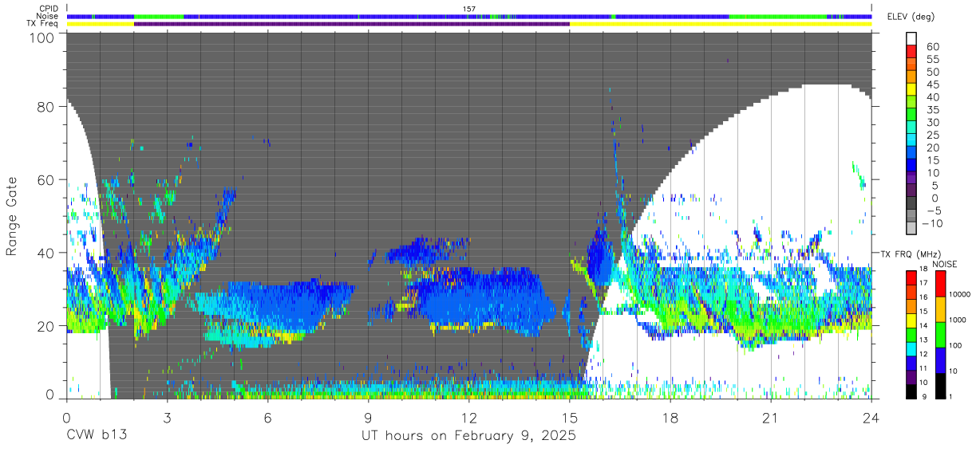Screen dimensions: 980x452
Task: Click the 3 tick label on UT hours axis
Action: coord(168,417)
